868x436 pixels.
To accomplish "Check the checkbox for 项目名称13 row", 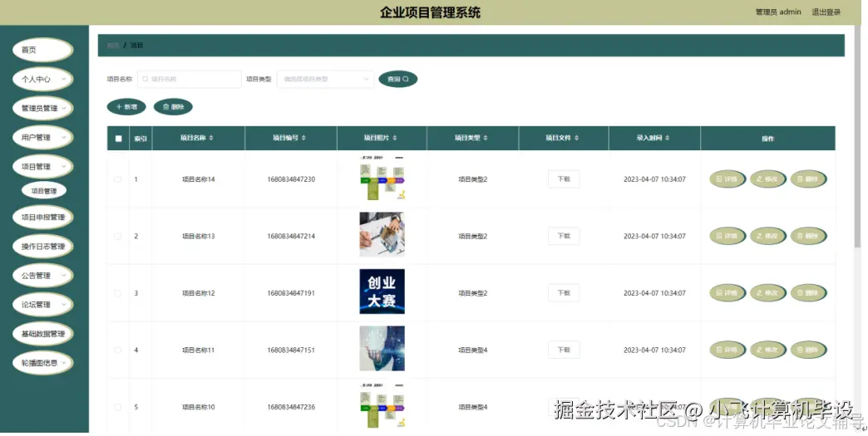I will click(x=117, y=236).
